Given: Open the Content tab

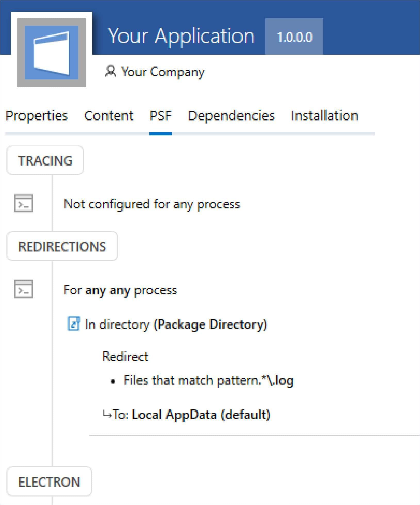Looking at the screenshot, I should click(x=109, y=116).
